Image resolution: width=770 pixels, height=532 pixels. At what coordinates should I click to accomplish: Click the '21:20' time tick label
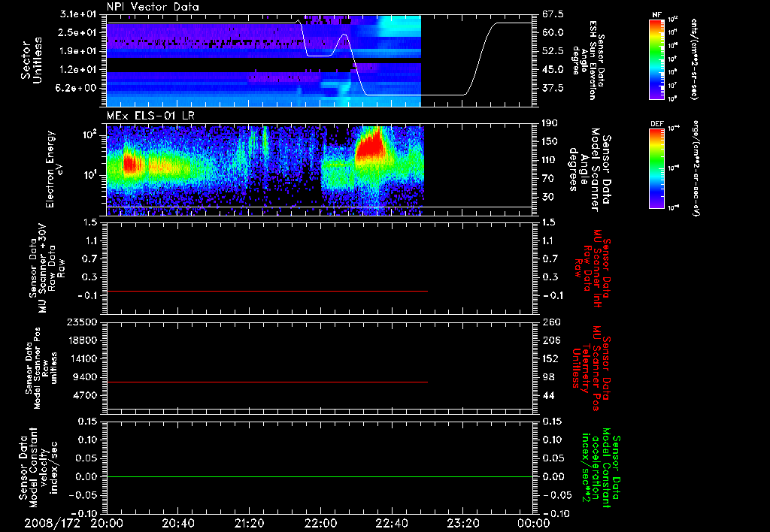tap(249, 523)
